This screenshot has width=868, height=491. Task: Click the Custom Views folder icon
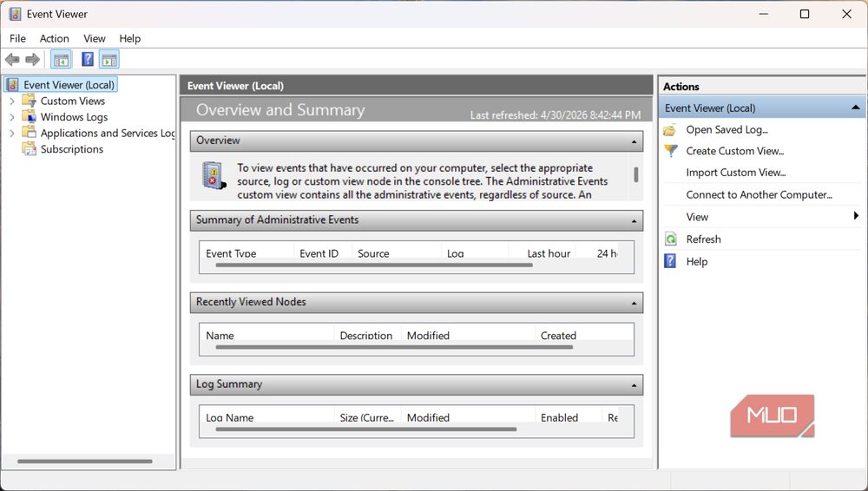(29, 100)
